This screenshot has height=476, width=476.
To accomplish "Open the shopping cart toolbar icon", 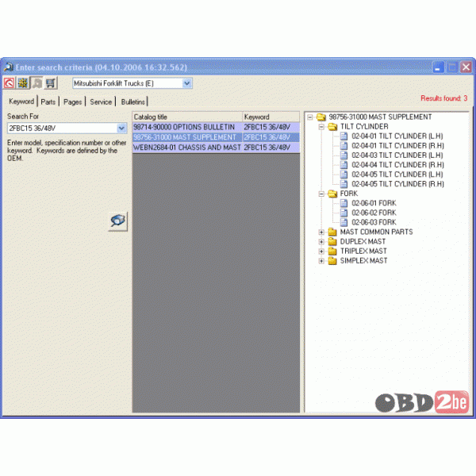I will click(x=51, y=83).
